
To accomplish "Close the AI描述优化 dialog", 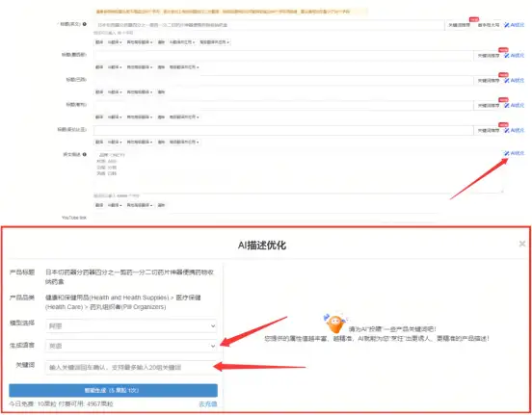I will click(522, 244).
